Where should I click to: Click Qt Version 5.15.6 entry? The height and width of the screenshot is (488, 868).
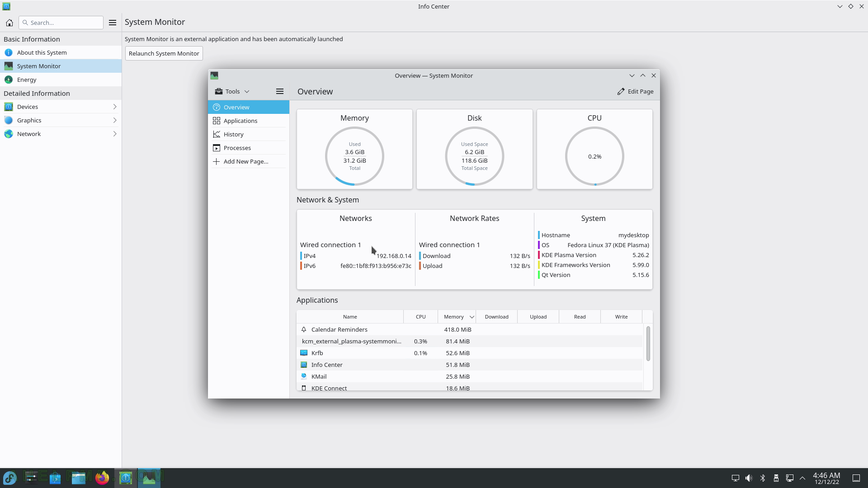(594, 275)
